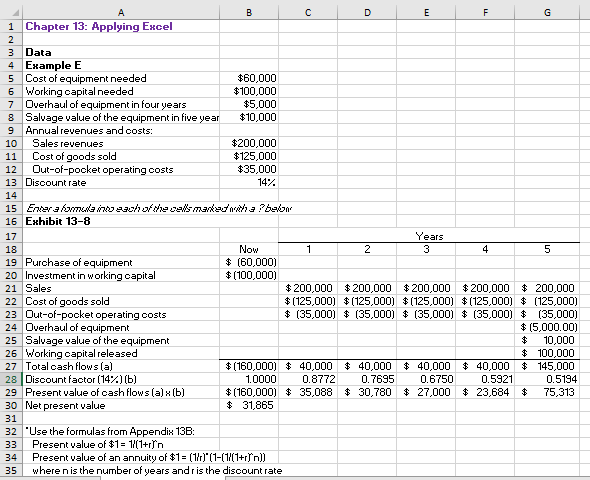Click Year 5 total cash flow $145,000

(547, 366)
